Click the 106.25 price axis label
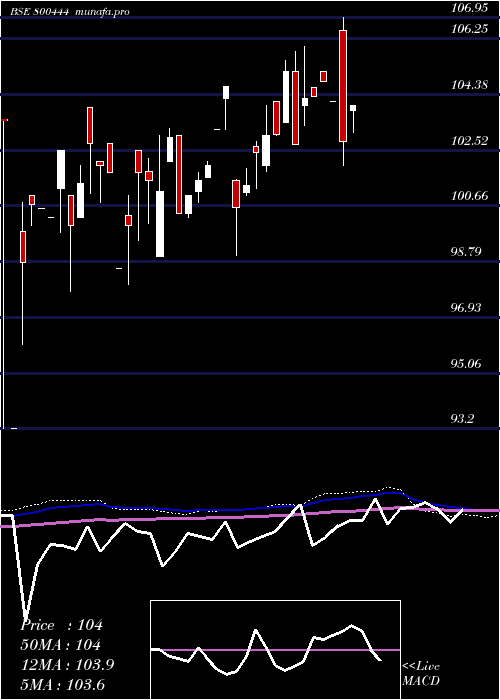Image resolution: width=500 pixels, height=700 pixels. tap(468, 29)
